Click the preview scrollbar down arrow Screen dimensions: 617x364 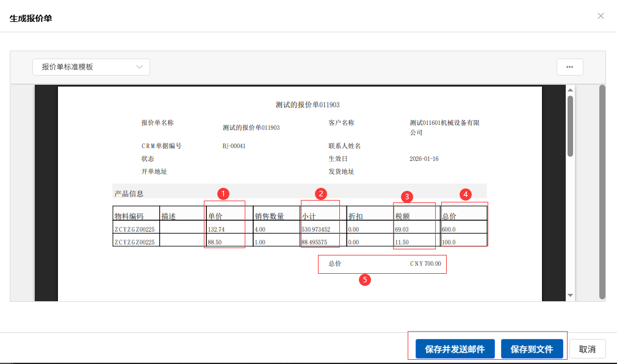click(x=571, y=295)
